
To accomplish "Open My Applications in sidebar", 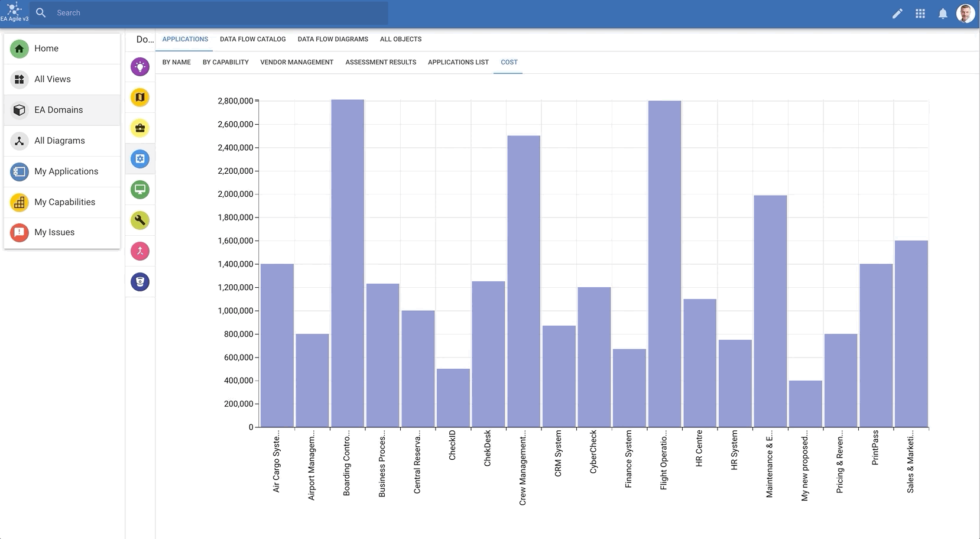I will (x=66, y=171).
